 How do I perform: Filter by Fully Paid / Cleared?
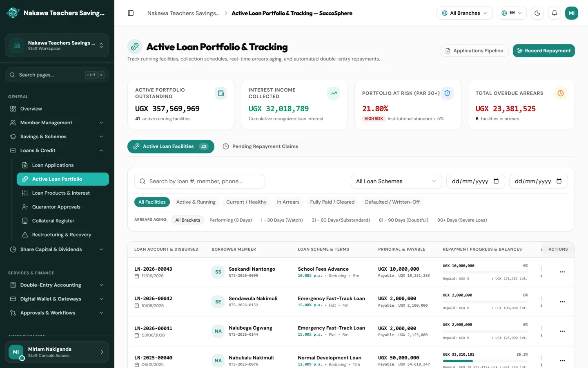[x=332, y=202]
